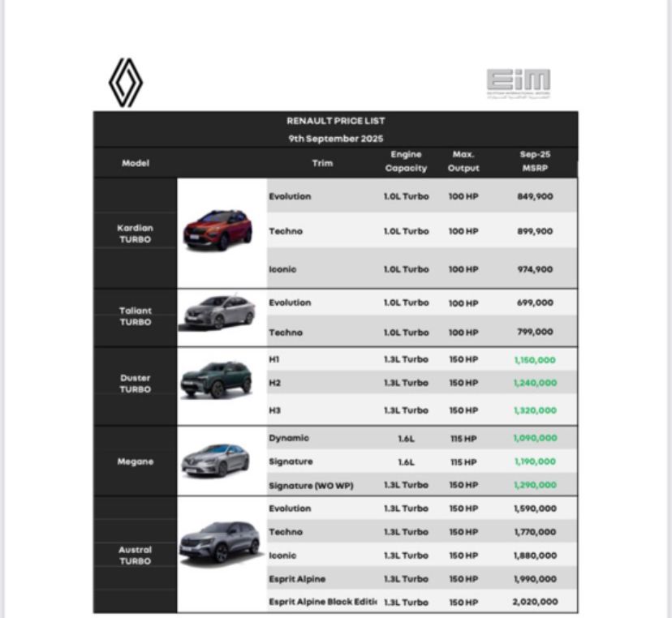Select the price '799,000'
This screenshot has height=618, width=672.
pyautogui.click(x=535, y=332)
